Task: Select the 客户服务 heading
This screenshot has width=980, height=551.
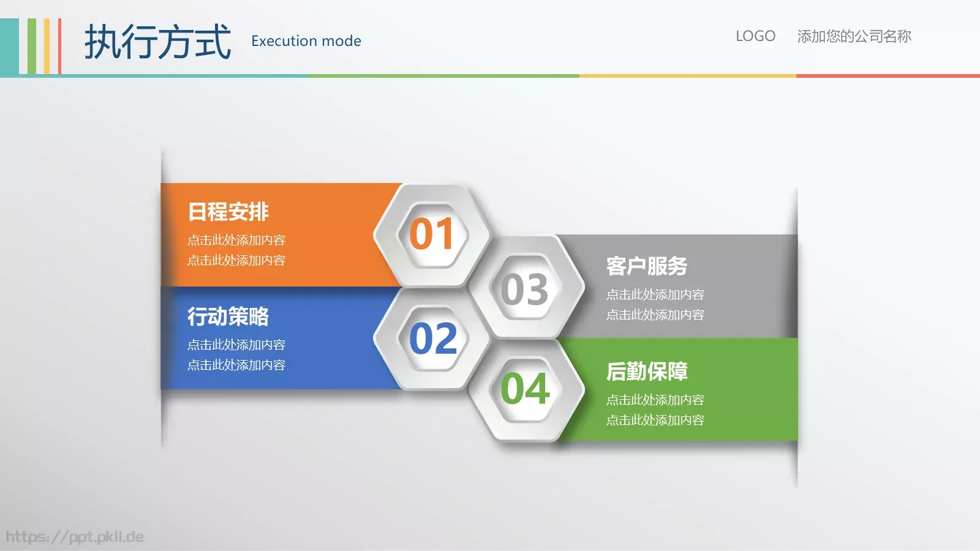Action: (x=647, y=266)
